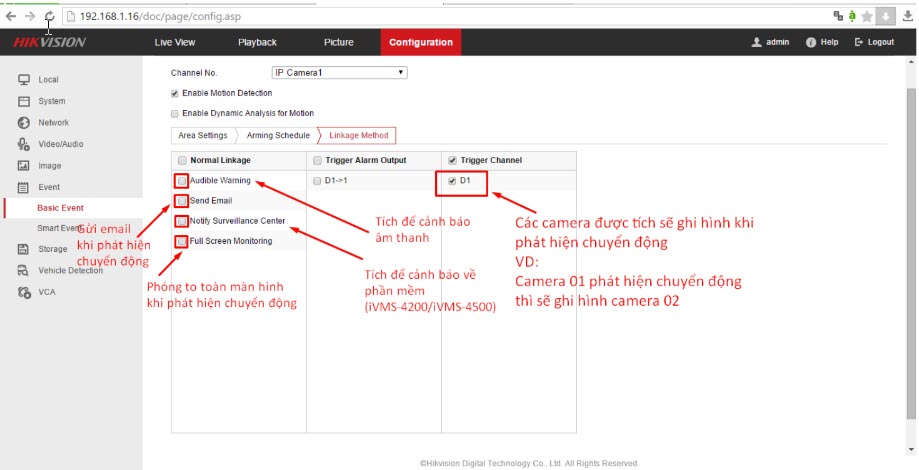Click the Local sidebar monitor icon
The width and height of the screenshot is (919, 470).
(x=23, y=79)
